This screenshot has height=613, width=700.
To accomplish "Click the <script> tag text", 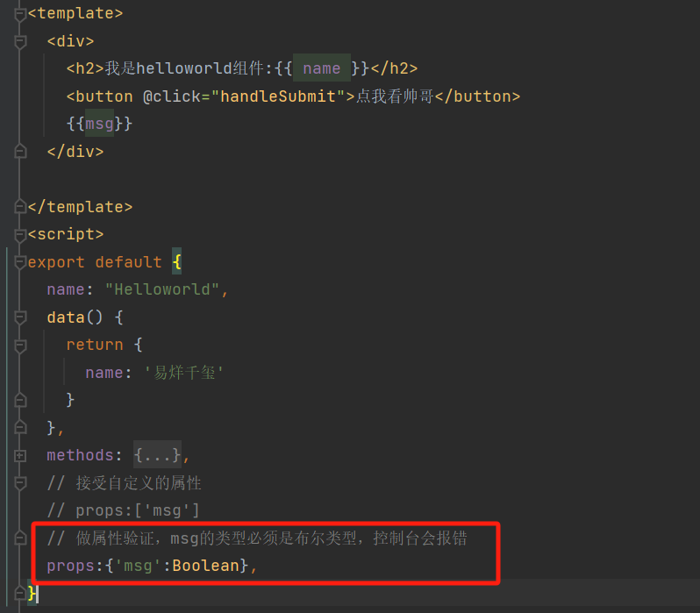I will pos(66,234).
